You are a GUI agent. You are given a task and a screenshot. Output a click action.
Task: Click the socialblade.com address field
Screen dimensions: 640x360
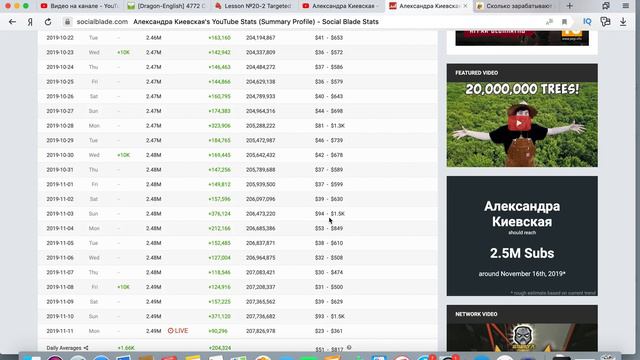pos(102,22)
